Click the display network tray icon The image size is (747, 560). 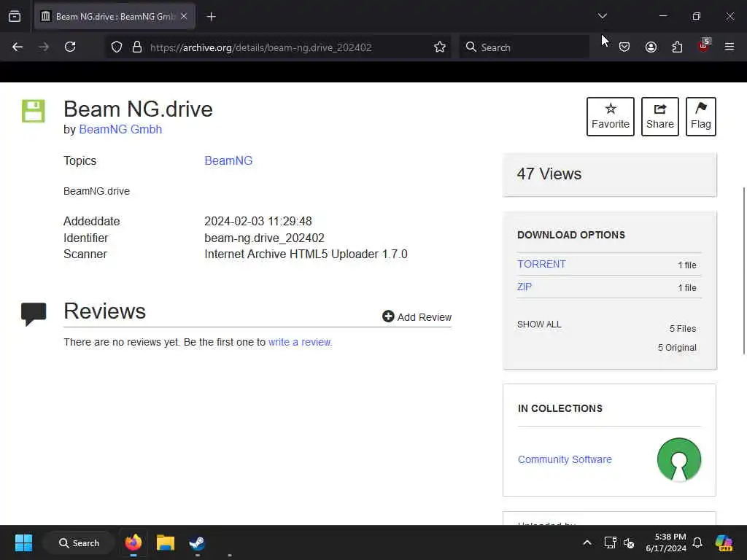point(611,542)
